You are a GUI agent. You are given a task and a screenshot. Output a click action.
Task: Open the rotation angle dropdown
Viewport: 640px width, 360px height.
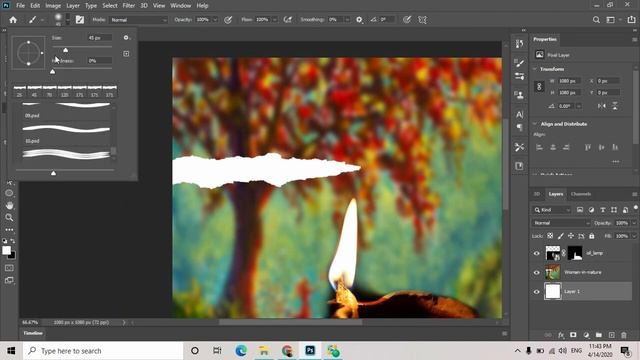coord(578,106)
